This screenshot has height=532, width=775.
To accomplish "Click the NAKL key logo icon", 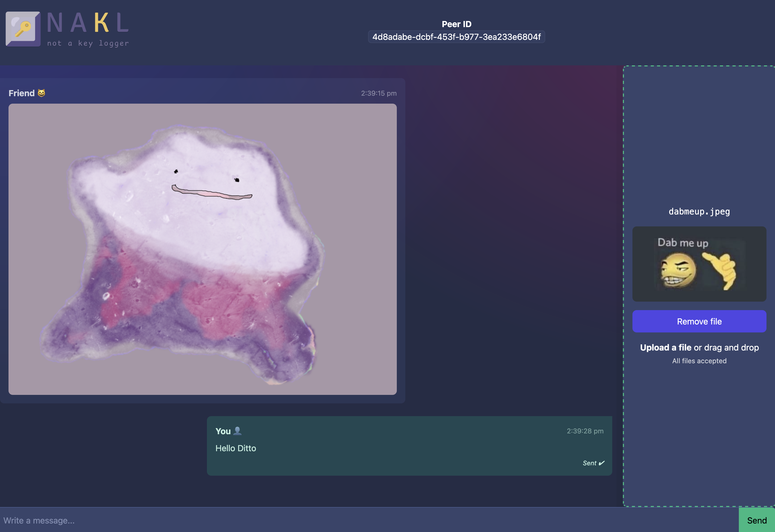I will pyautogui.click(x=23, y=29).
